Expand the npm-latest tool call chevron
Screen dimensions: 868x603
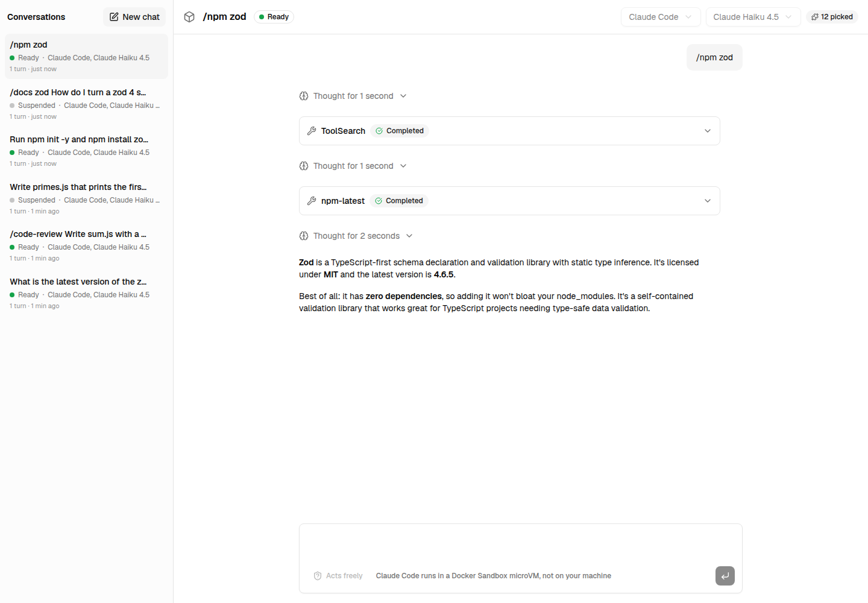click(x=708, y=201)
